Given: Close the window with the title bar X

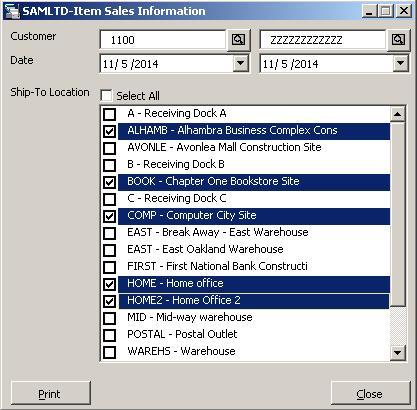Looking at the screenshot, I should point(404,11).
